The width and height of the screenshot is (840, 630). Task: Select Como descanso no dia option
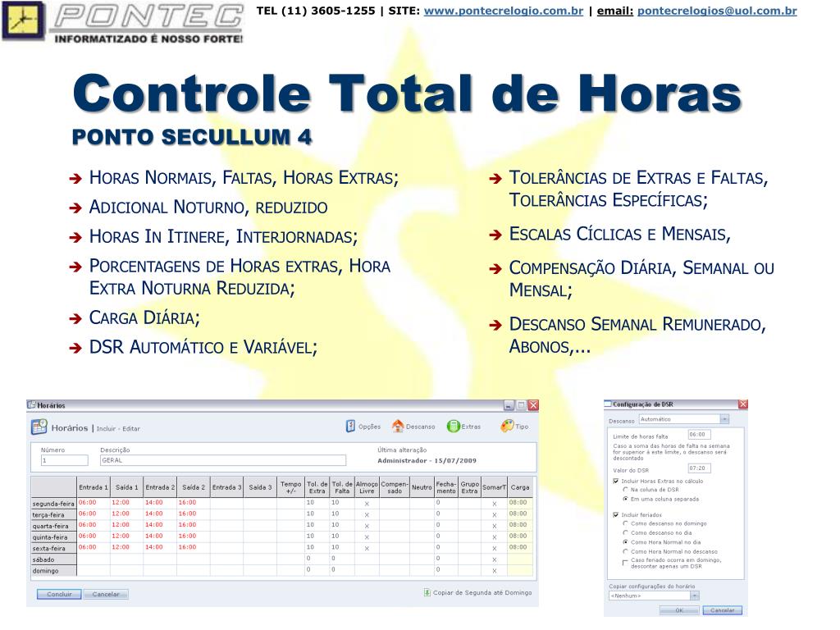coord(625,532)
